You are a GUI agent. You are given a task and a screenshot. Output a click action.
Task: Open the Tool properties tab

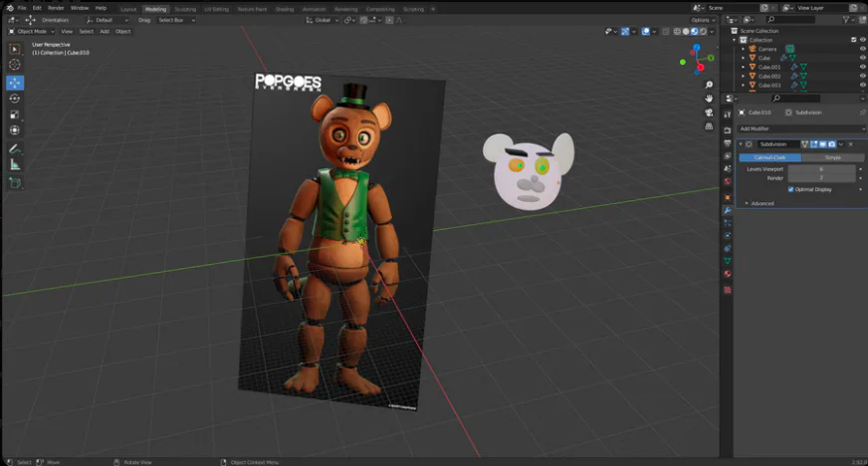728,114
